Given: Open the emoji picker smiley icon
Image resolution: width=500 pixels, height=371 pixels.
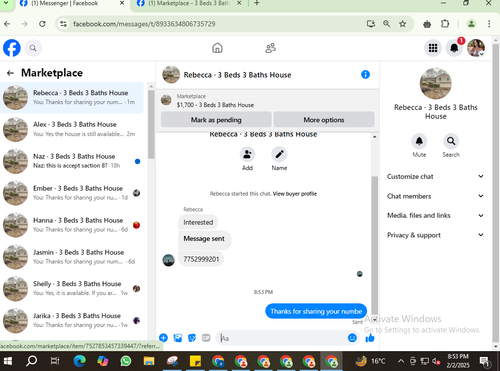Looking at the screenshot, I should 352,338.
